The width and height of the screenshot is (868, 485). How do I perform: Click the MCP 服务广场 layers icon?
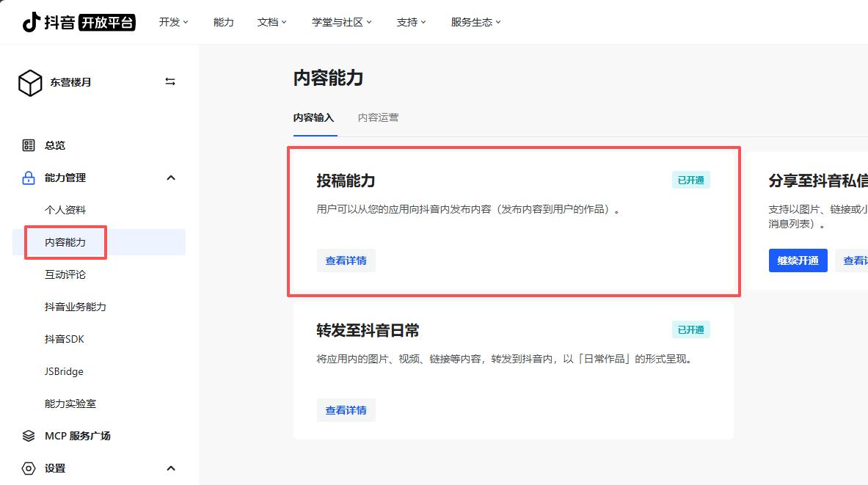coord(28,436)
